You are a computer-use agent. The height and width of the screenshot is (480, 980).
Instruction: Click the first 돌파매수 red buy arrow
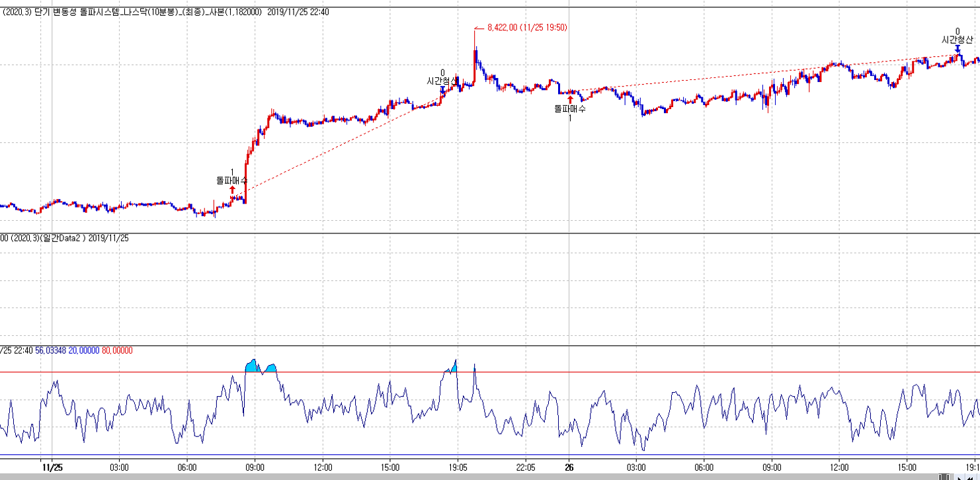point(232,190)
